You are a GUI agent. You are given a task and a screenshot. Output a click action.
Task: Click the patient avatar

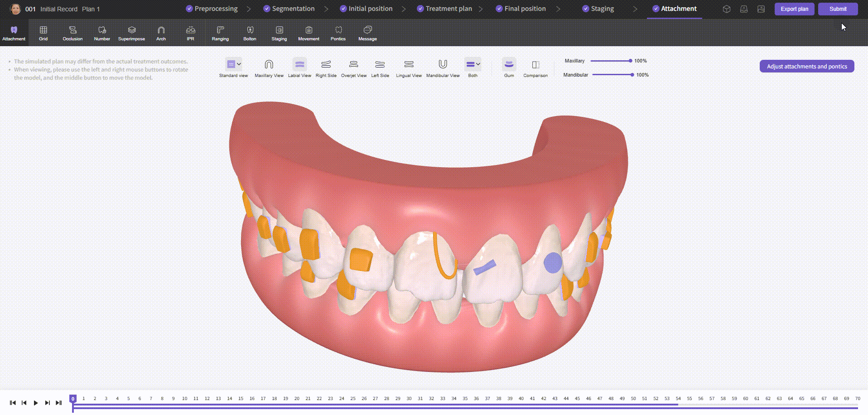15,9
